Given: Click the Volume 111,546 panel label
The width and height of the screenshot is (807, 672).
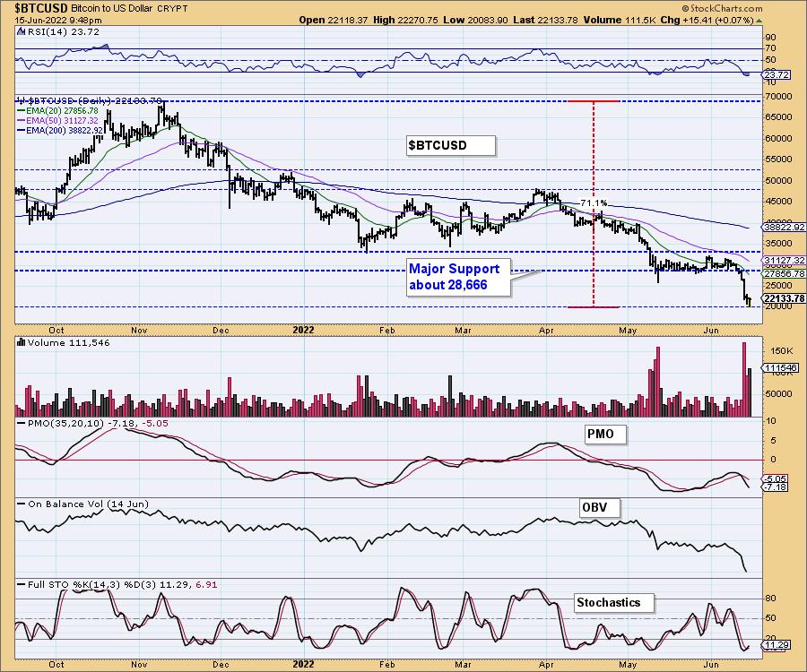Looking at the screenshot, I should (68, 342).
